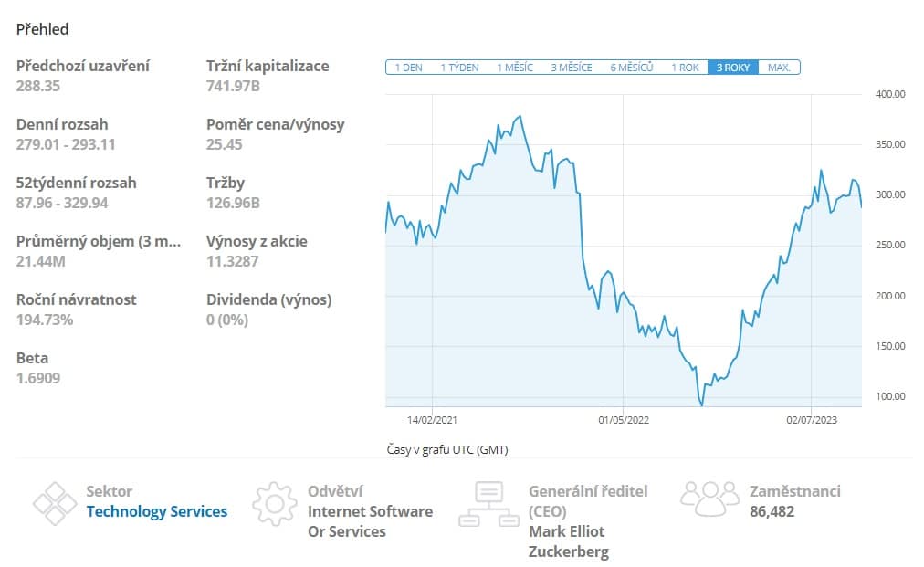Open the Technology Services sector link
The width and height of the screenshot is (924, 567).
157,511
